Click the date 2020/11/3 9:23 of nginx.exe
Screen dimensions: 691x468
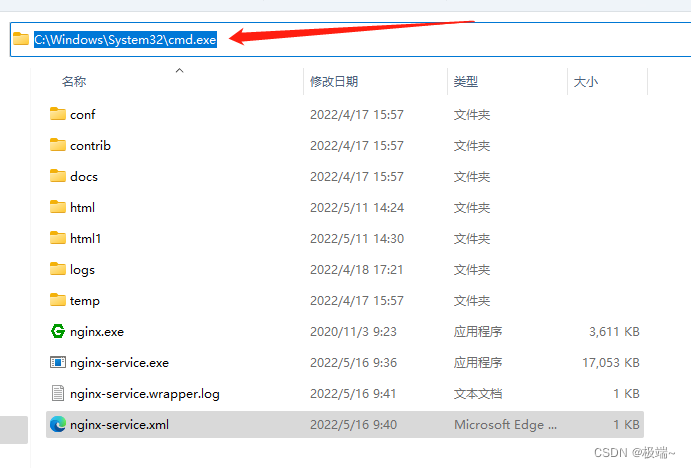(x=353, y=331)
